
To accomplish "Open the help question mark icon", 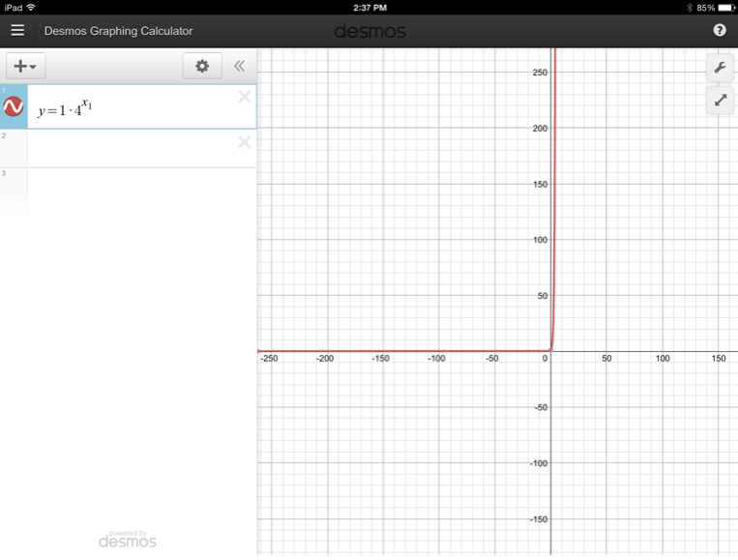I will [x=720, y=30].
